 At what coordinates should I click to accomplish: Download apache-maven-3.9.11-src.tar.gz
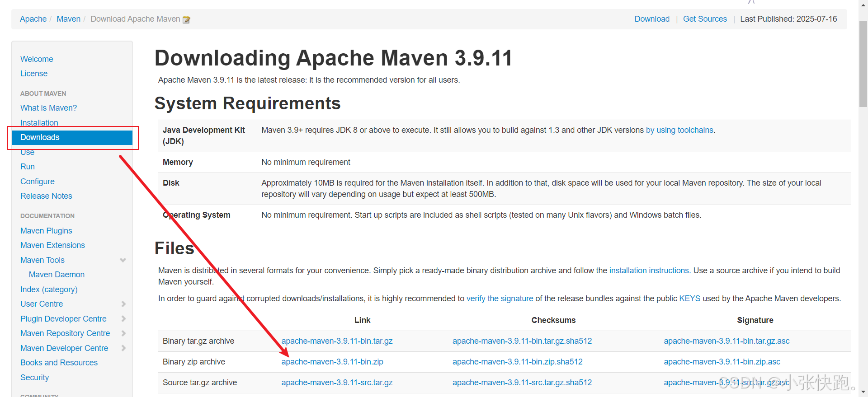tap(337, 383)
